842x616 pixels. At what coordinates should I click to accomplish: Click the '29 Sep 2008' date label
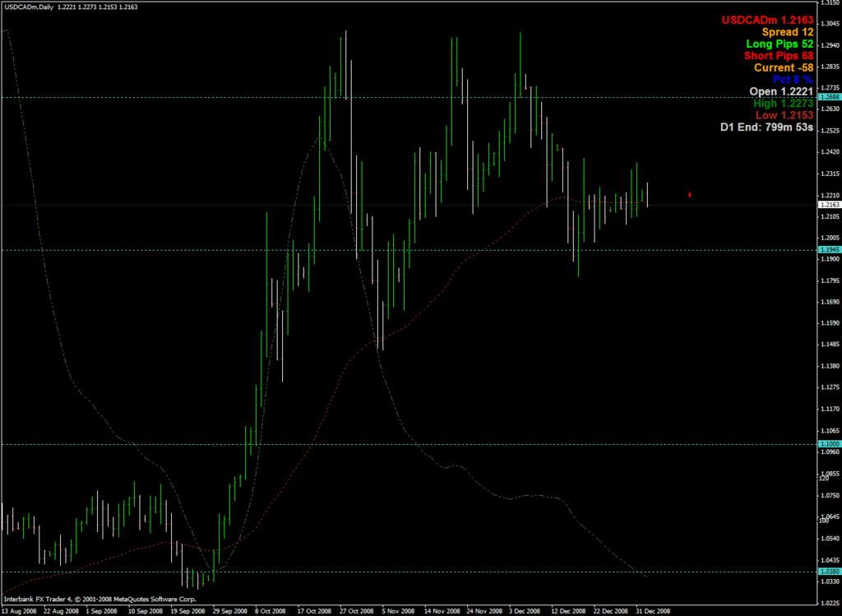coord(230,611)
